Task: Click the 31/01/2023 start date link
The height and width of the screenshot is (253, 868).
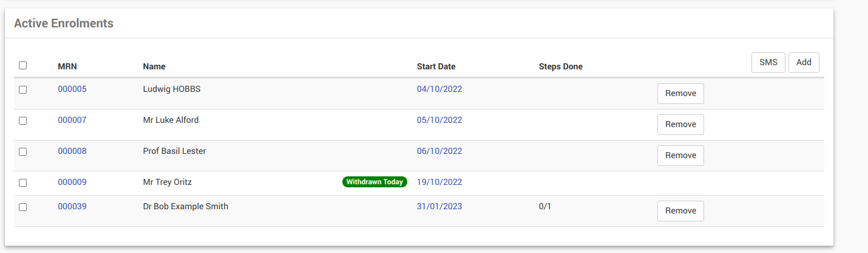Action: tap(439, 206)
